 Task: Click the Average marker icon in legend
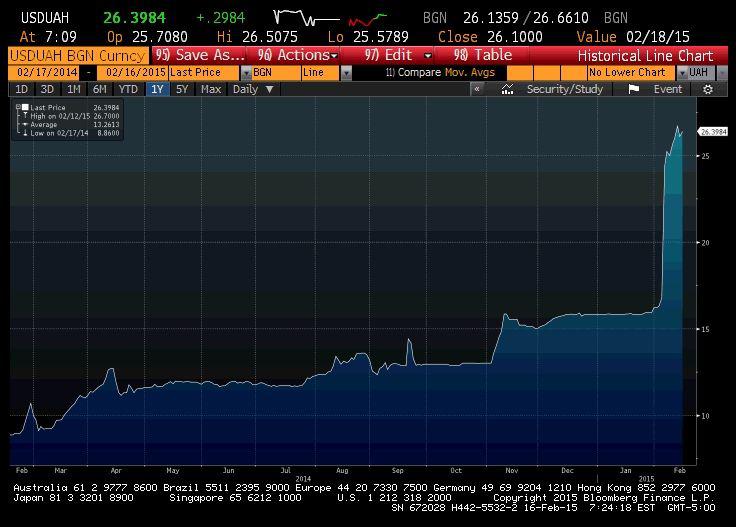(x=25, y=125)
